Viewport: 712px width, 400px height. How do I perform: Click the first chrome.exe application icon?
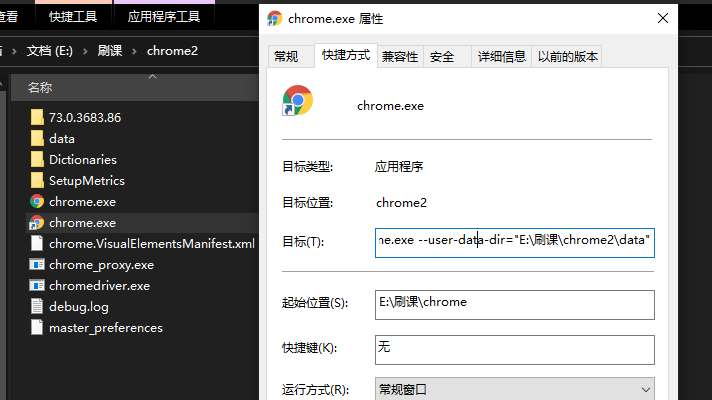[37, 201]
